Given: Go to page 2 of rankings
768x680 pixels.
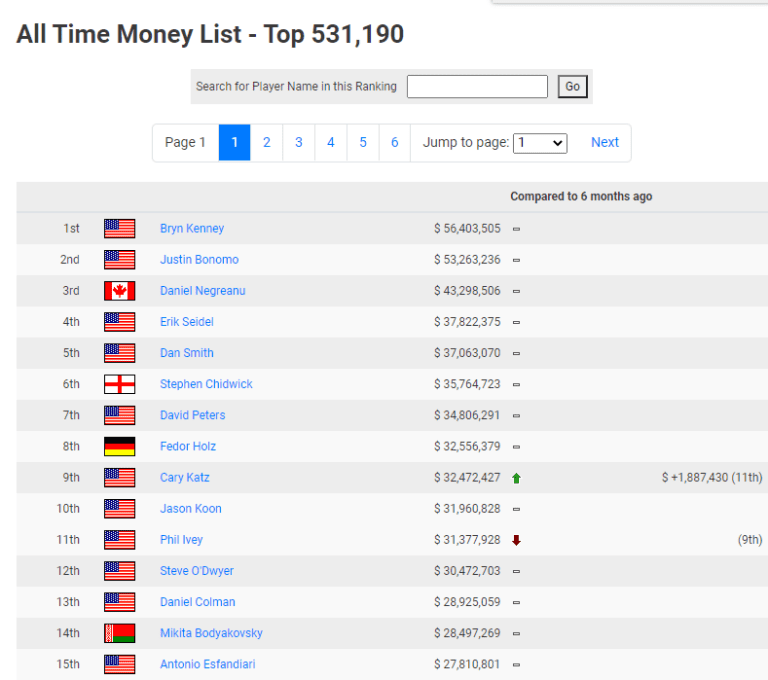Looking at the screenshot, I should pyautogui.click(x=266, y=142).
